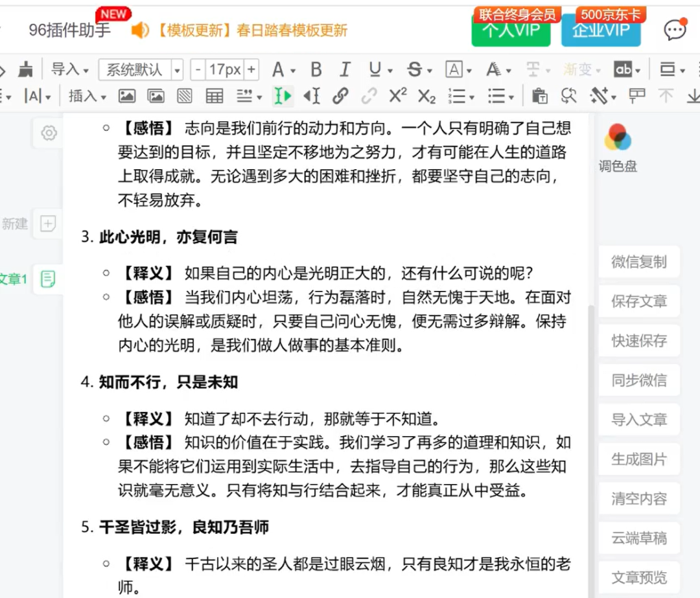Increase font size with plus button
The image size is (700, 598).
[251, 69]
